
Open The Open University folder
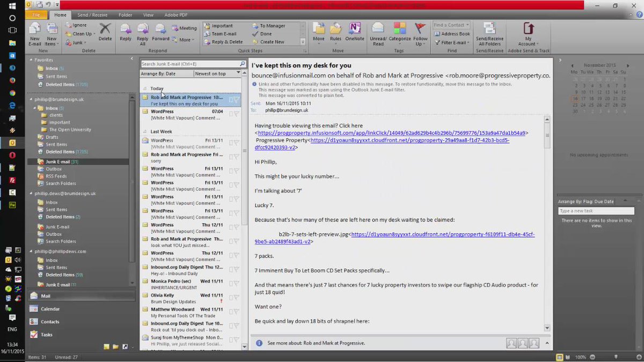[x=70, y=130]
